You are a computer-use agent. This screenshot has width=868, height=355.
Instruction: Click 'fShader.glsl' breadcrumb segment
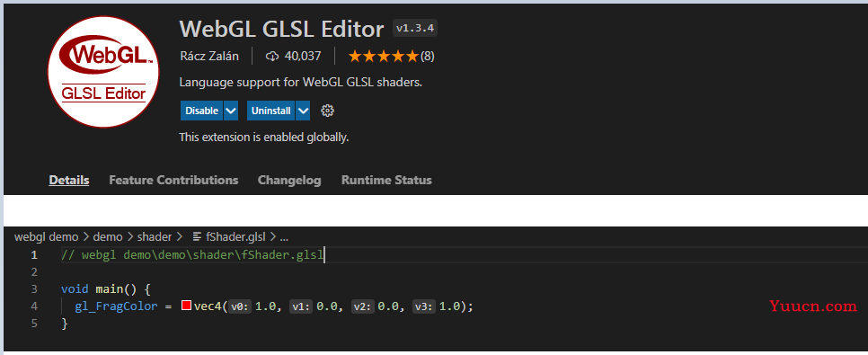click(x=235, y=237)
